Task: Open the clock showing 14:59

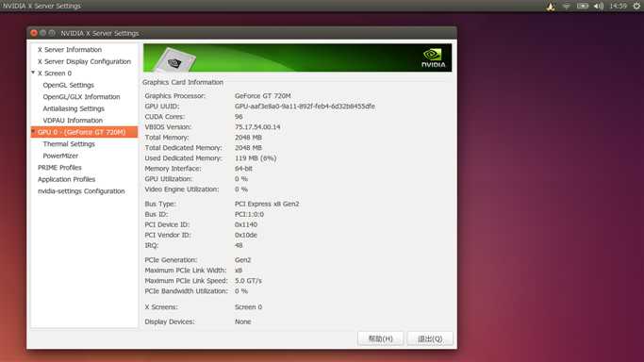Action: pos(619,7)
